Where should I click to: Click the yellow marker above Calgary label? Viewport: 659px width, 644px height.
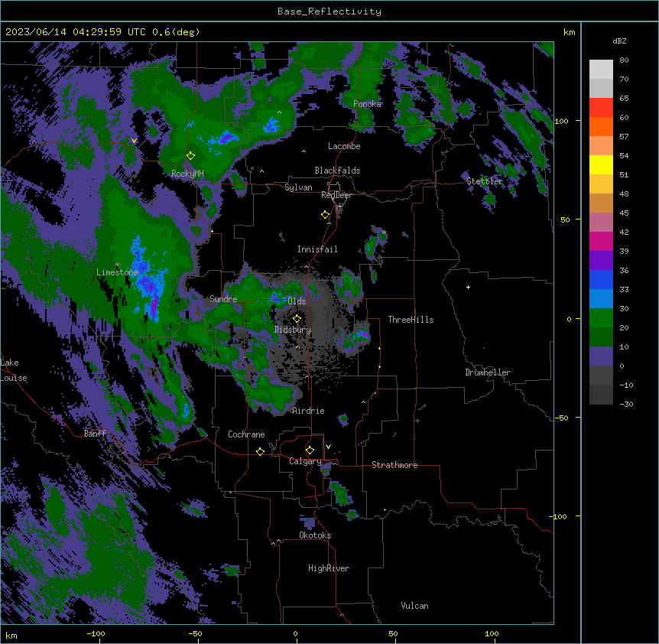coord(310,450)
